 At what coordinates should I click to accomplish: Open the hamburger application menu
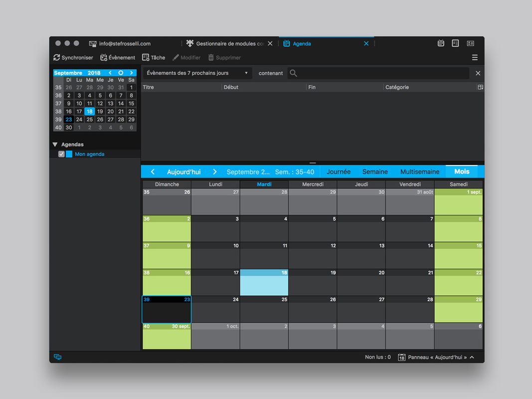tap(475, 57)
